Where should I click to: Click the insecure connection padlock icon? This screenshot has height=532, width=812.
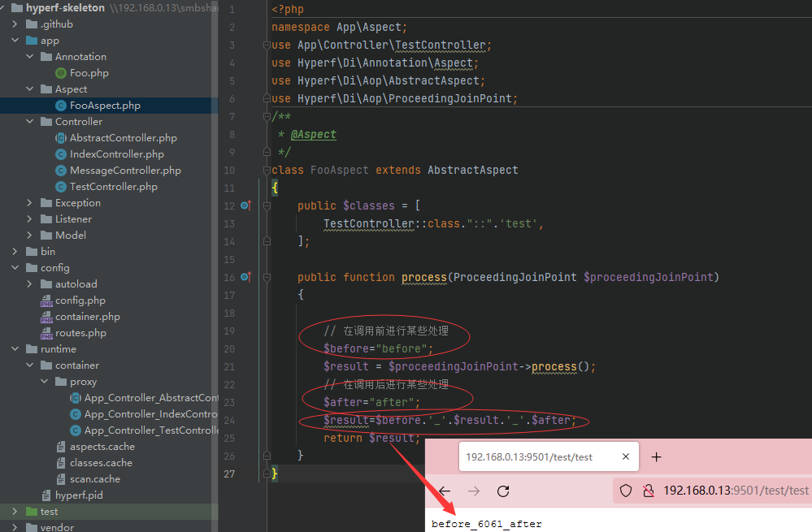pos(648,491)
